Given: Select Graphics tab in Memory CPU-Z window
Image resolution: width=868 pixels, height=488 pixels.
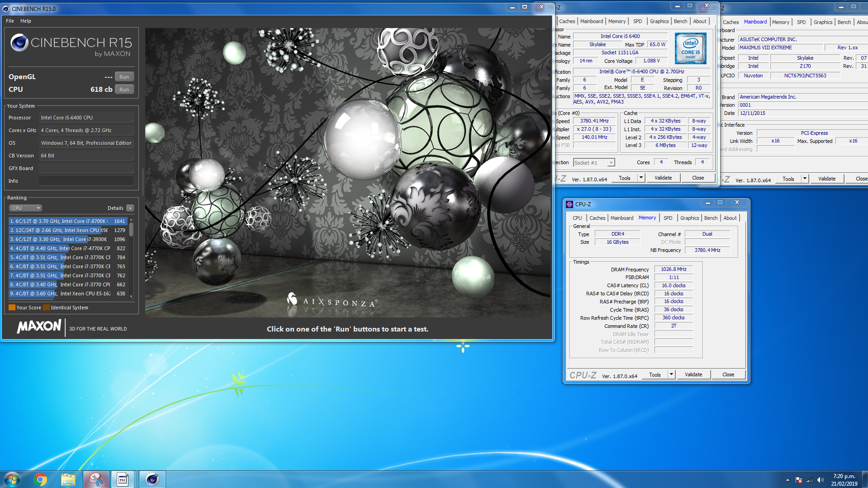Looking at the screenshot, I should 689,218.
